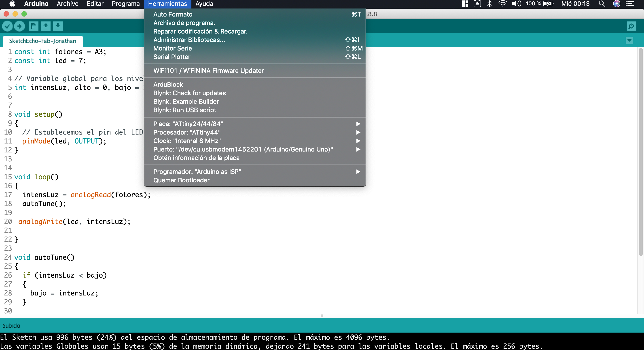
Task: Open the Arduino application menu
Action: [36, 4]
